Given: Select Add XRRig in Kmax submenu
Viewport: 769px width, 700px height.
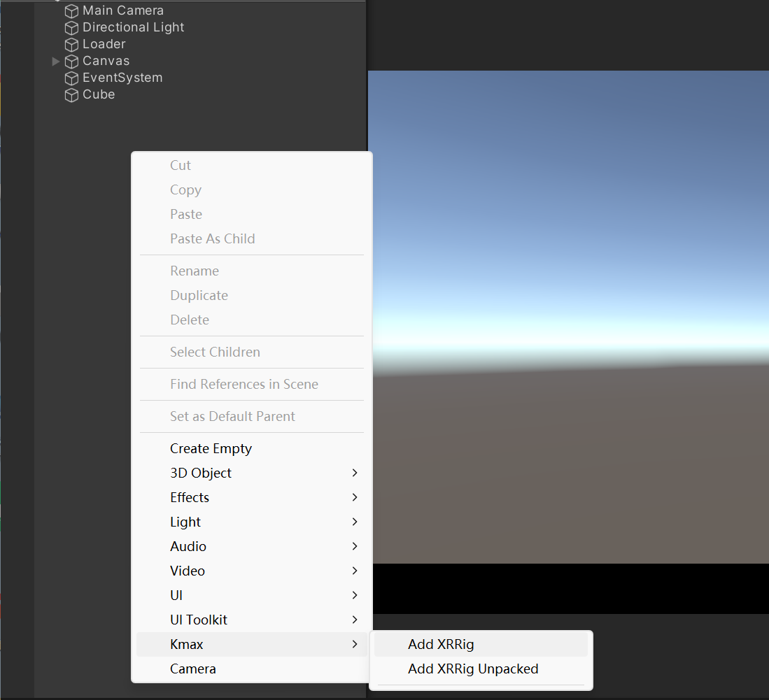Looking at the screenshot, I should (x=441, y=645).
